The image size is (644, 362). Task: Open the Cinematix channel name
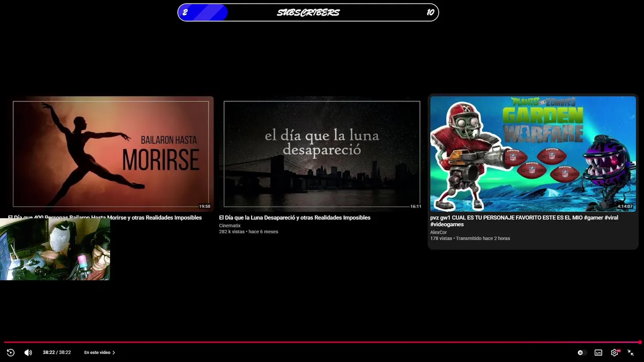pyautogui.click(x=230, y=226)
